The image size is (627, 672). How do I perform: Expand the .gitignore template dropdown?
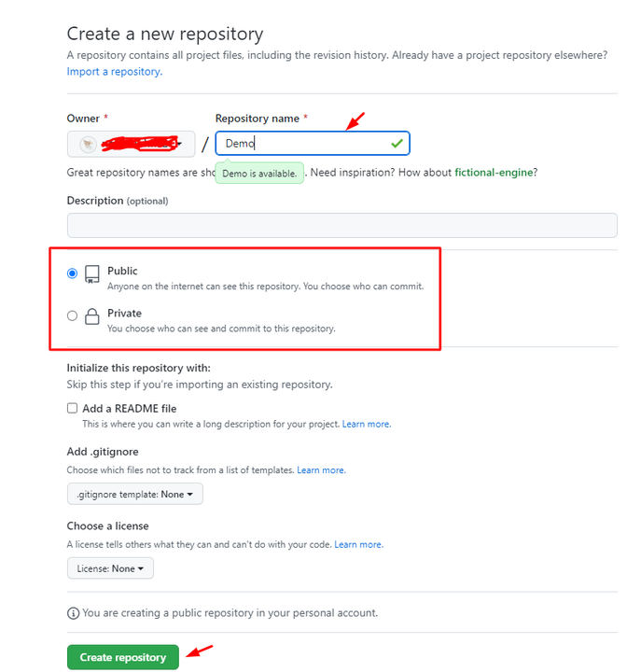coord(135,494)
